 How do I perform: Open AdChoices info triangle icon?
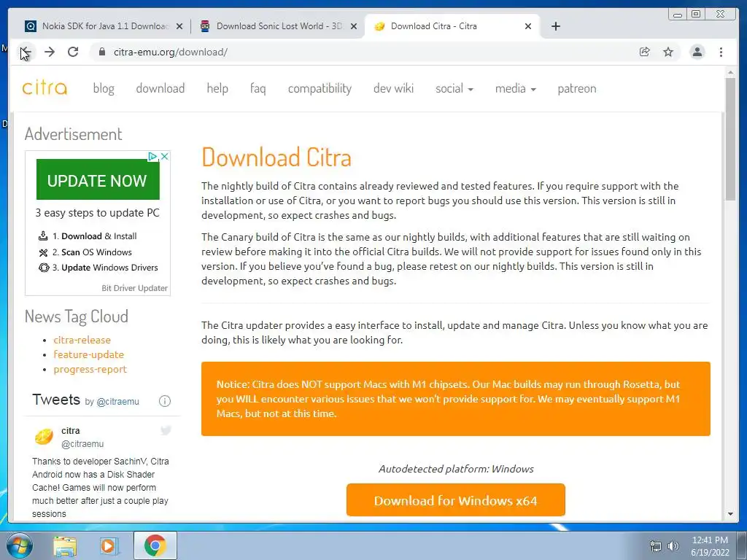pos(152,156)
